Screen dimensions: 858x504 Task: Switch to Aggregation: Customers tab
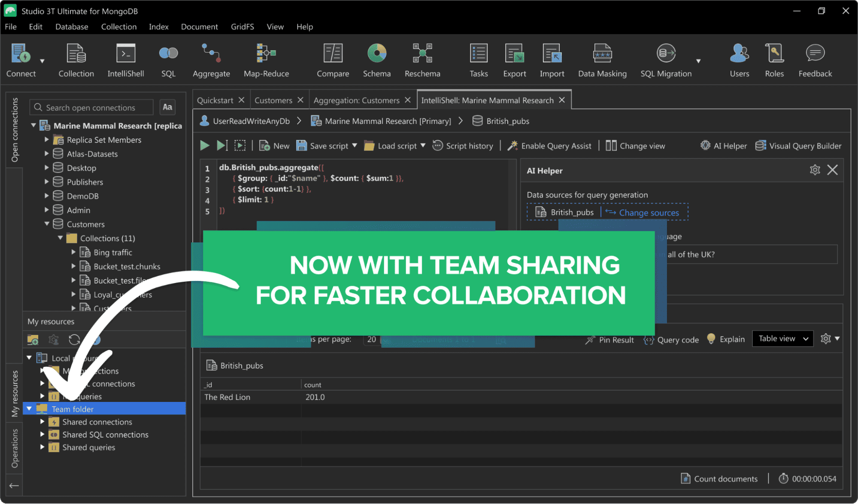tap(356, 100)
